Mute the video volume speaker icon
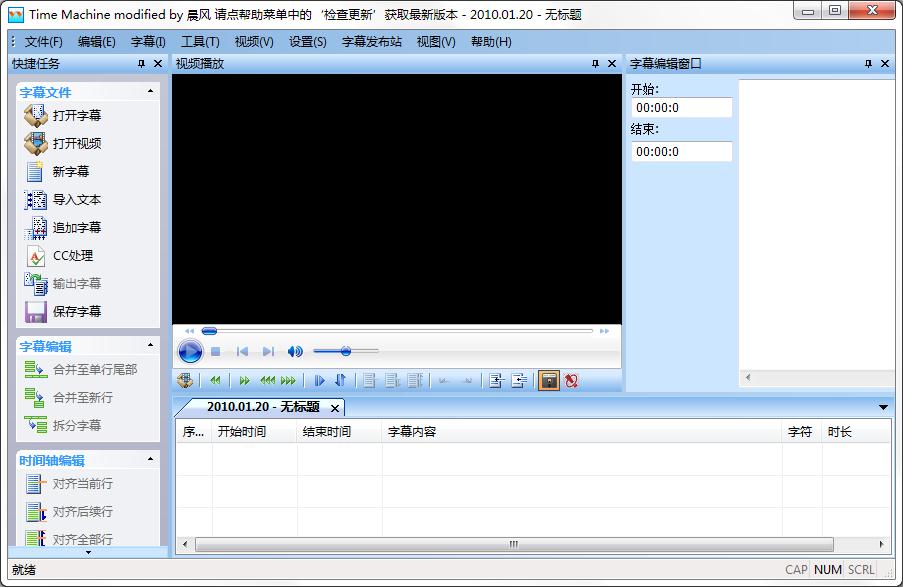The width and height of the screenshot is (903, 587). pyautogui.click(x=295, y=351)
